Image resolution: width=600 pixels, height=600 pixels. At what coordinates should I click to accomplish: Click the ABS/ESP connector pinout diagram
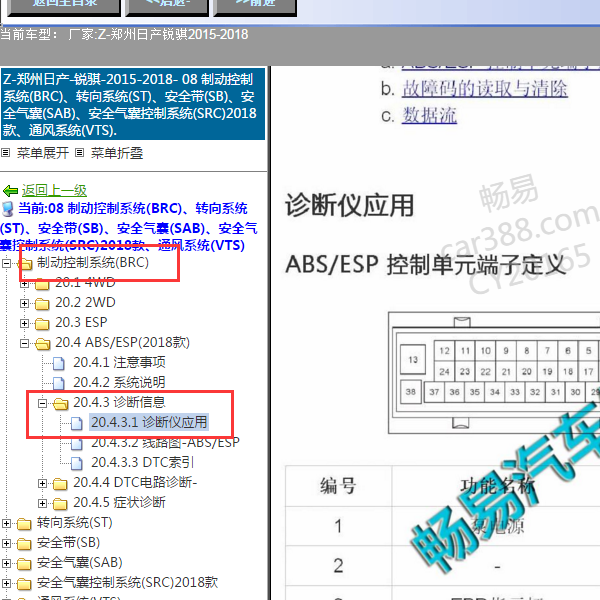click(494, 373)
